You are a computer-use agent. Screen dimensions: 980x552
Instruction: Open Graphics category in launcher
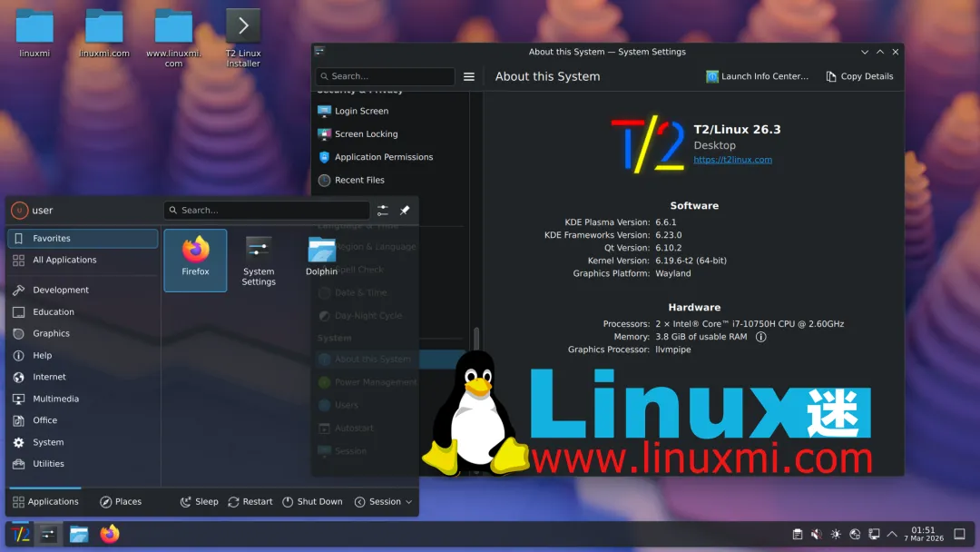[83, 333]
